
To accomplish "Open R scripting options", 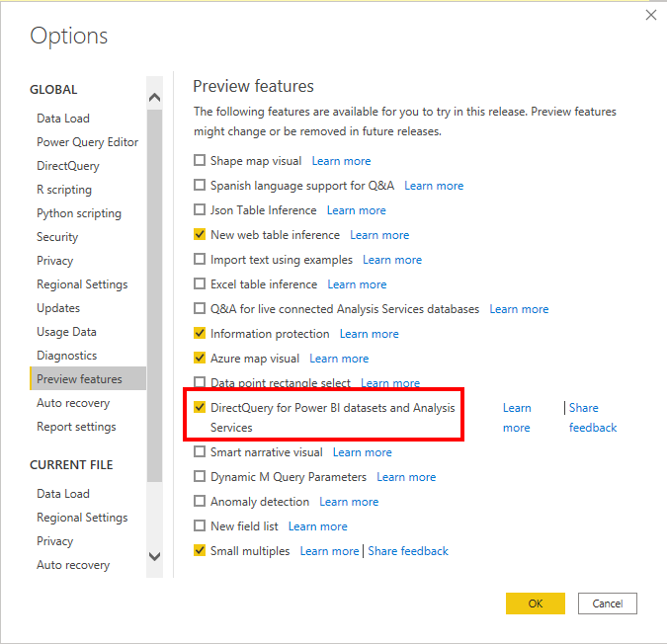I will 64,190.
